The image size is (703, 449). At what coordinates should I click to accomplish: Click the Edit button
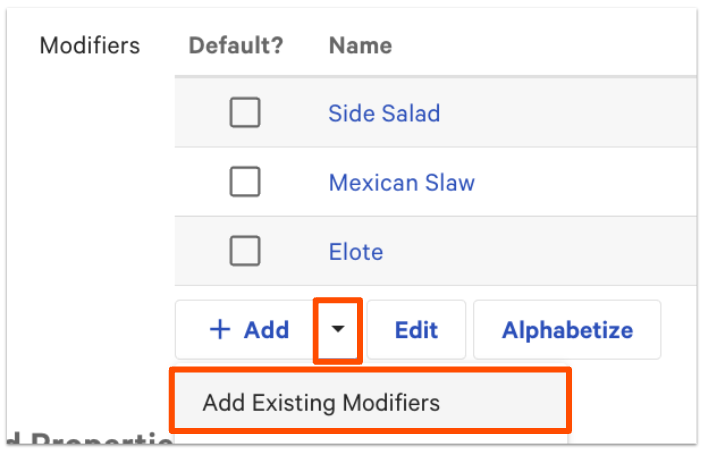point(416,330)
